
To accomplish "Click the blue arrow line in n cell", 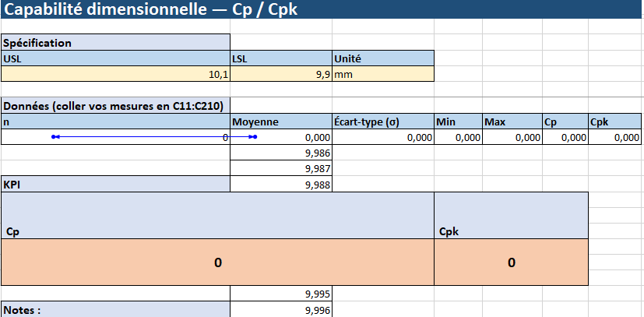I will (154, 137).
